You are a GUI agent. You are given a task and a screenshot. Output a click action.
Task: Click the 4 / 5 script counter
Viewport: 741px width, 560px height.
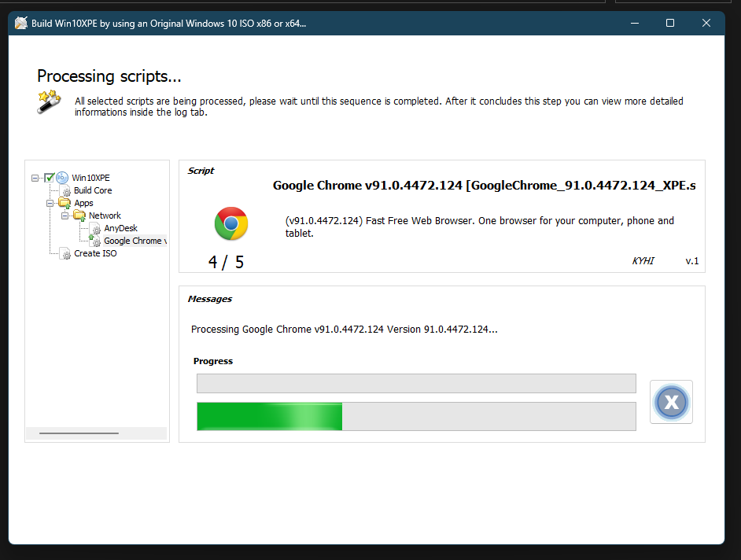pos(226,262)
